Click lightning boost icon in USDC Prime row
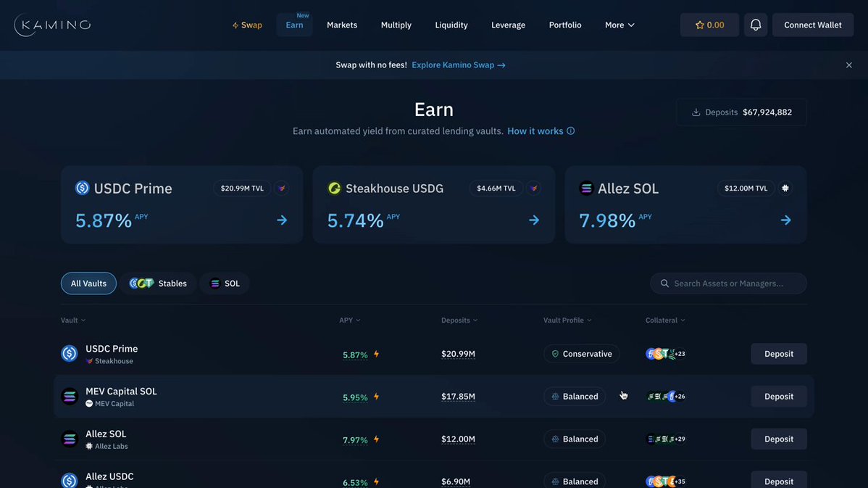Viewport: 868px width, 488px height. pyautogui.click(x=377, y=354)
